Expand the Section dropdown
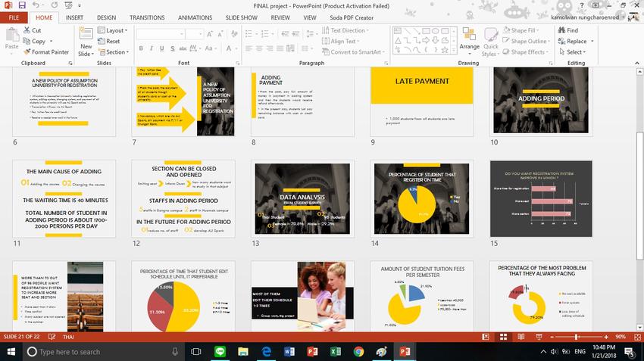The image size is (644, 361). click(114, 52)
